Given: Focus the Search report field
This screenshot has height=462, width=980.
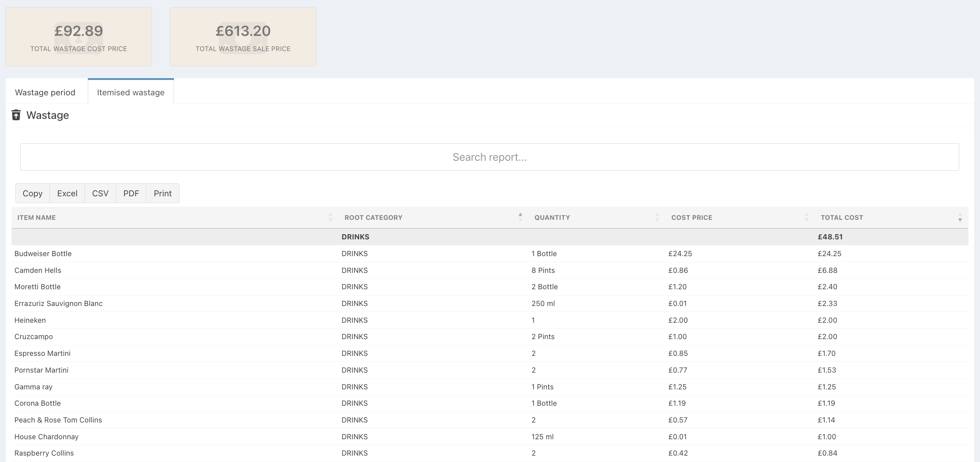Looking at the screenshot, I should click(x=490, y=157).
